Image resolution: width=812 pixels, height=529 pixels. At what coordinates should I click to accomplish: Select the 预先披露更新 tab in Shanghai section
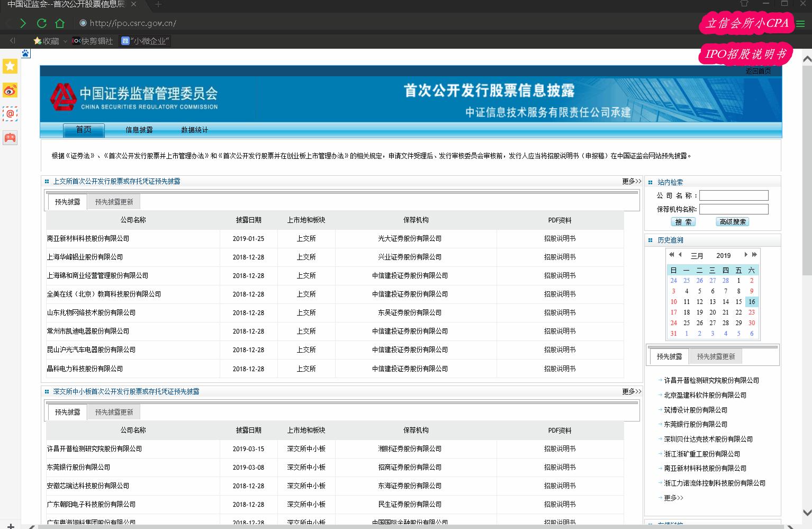[114, 201]
